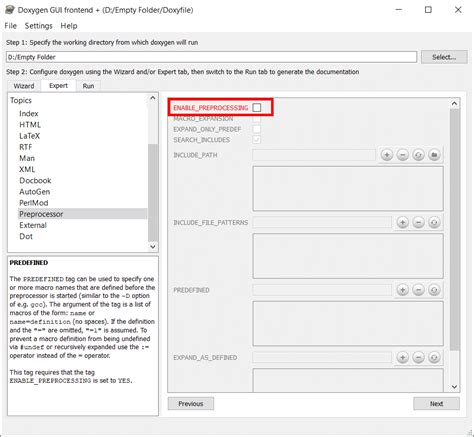474x437 pixels.
Task: Reset EXPAND_AS_DEFINED with refresh icon
Action: click(x=434, y=358)
